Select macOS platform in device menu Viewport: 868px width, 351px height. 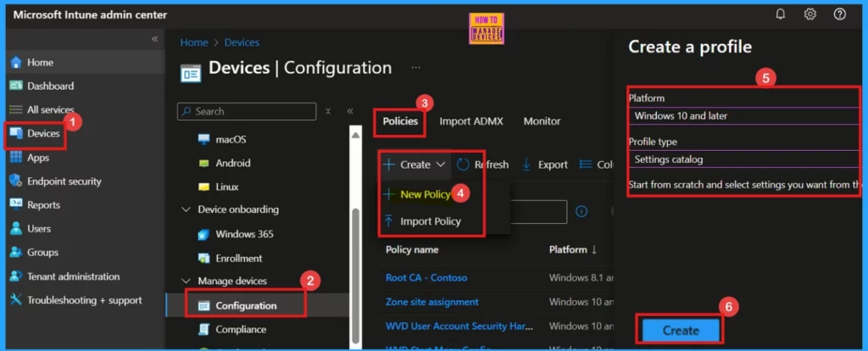coord(231,139)
